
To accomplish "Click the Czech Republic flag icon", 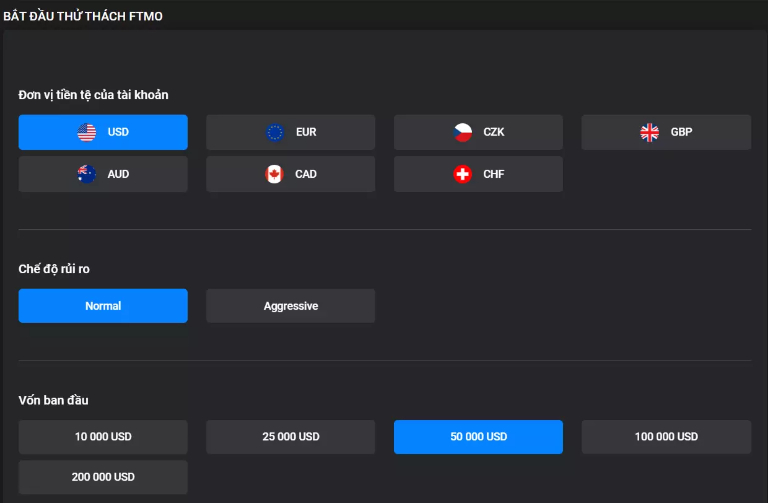I will pyautogui.click(x=462, y=132).
